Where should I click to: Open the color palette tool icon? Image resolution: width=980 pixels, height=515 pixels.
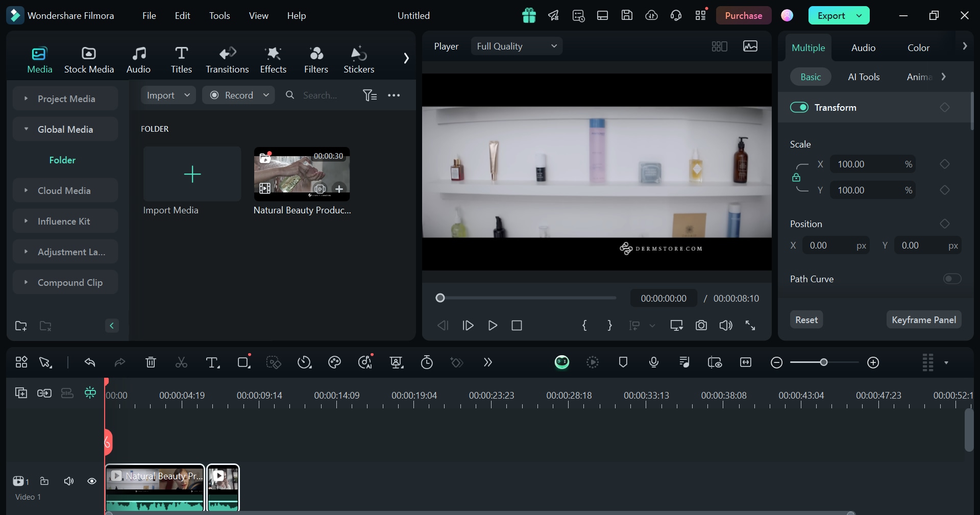(334, 362)
